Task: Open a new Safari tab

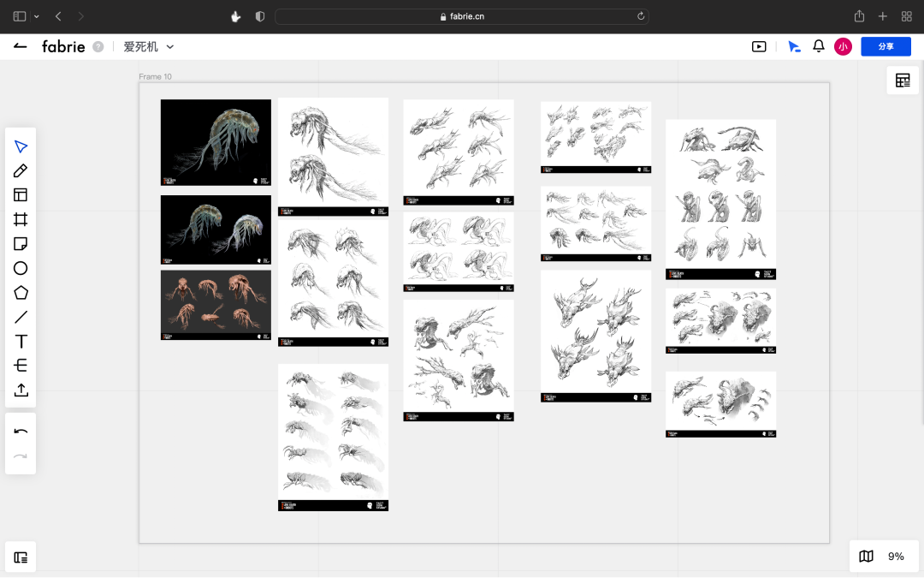Action: click(883, 16)
